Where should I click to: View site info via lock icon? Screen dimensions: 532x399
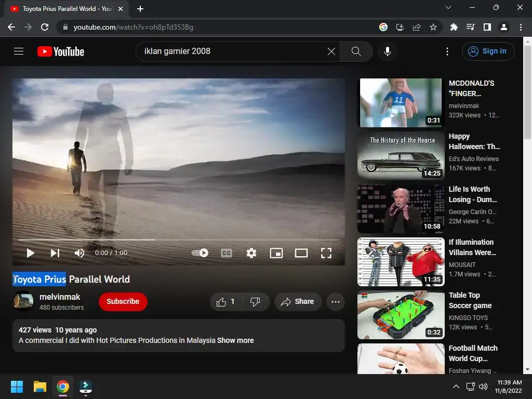65,27
